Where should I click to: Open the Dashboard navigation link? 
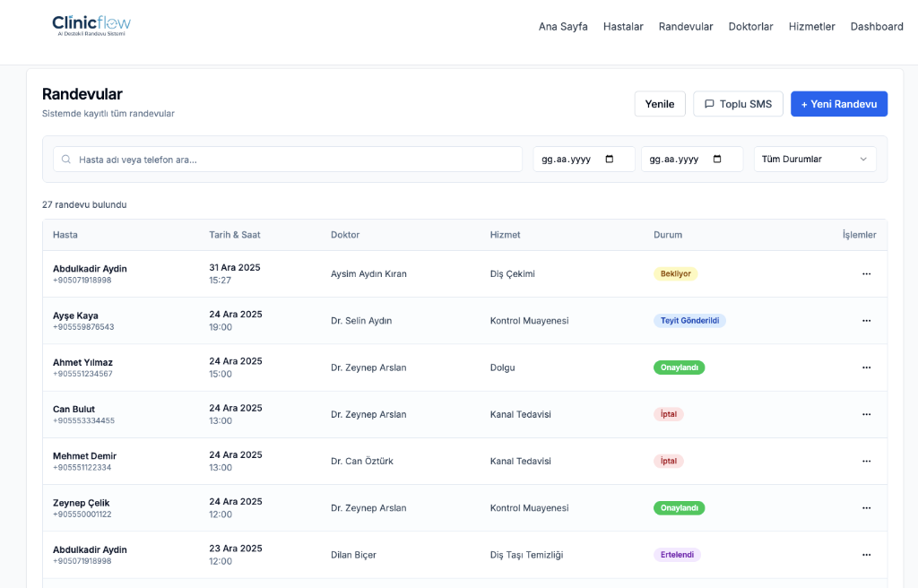coord(876,27)
